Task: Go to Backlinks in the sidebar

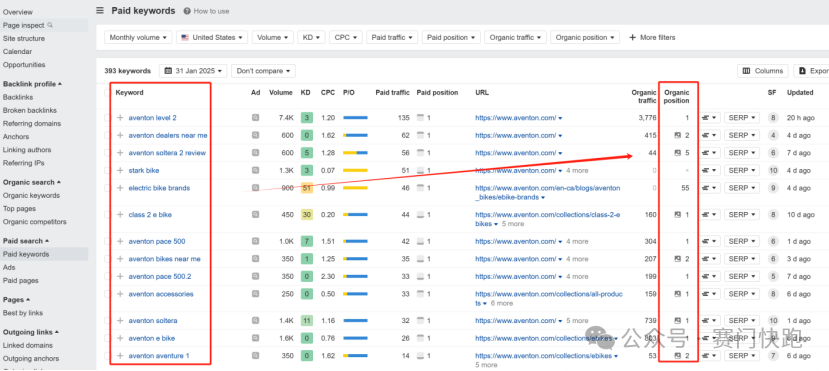Action: 18,97
